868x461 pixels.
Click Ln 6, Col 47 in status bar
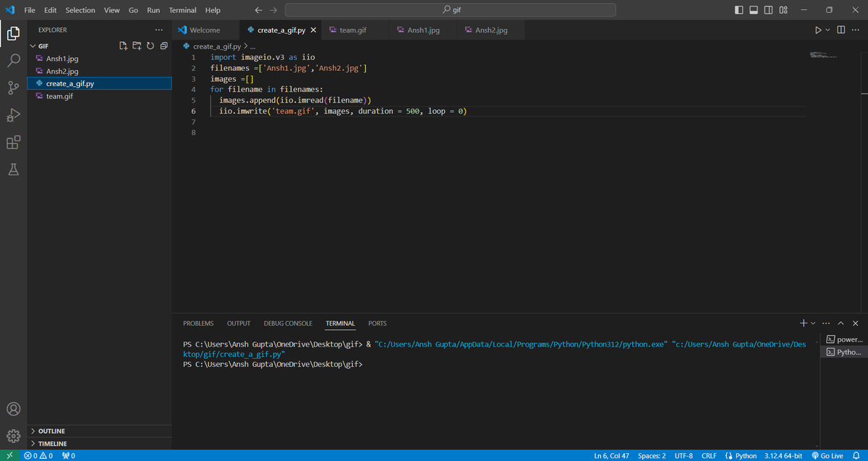tap(611, 455)
